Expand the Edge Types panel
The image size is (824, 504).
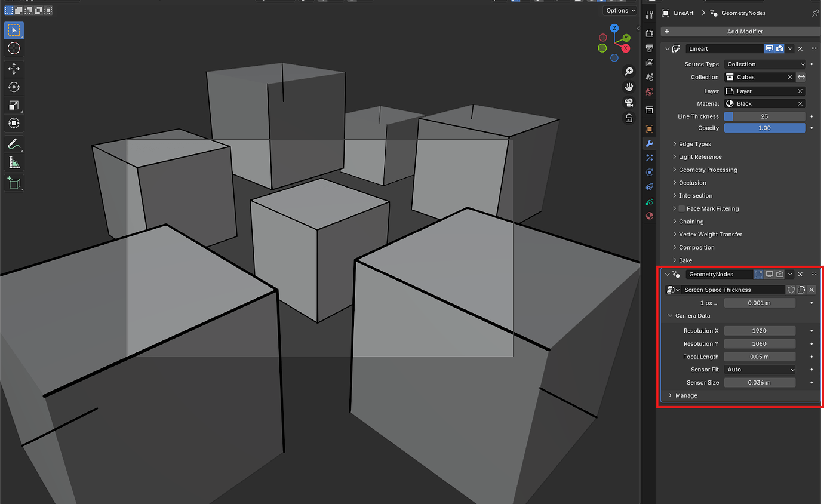pos(695,144)
